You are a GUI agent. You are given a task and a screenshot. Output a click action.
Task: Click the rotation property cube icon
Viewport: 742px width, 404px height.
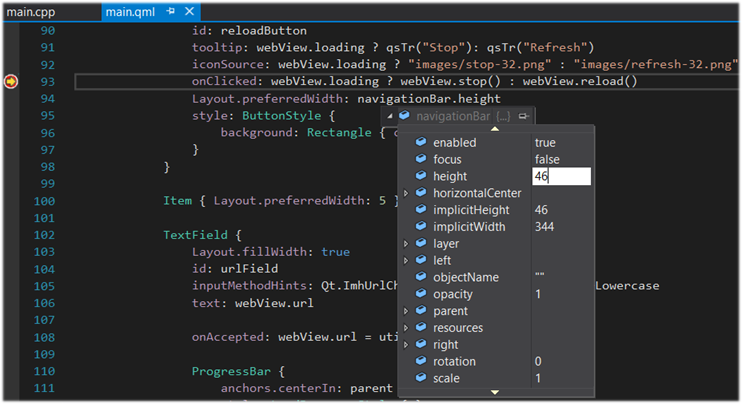pos(420,361)
